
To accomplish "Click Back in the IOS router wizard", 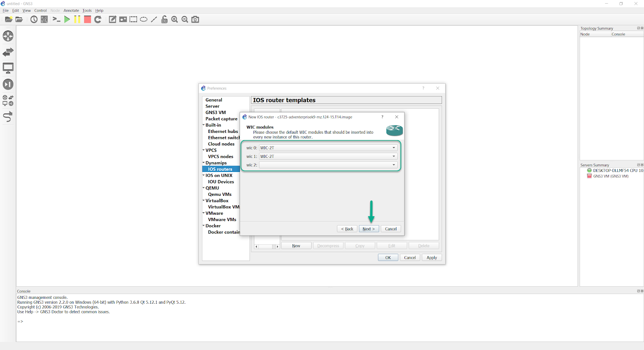I will click(x=347, y=229).
